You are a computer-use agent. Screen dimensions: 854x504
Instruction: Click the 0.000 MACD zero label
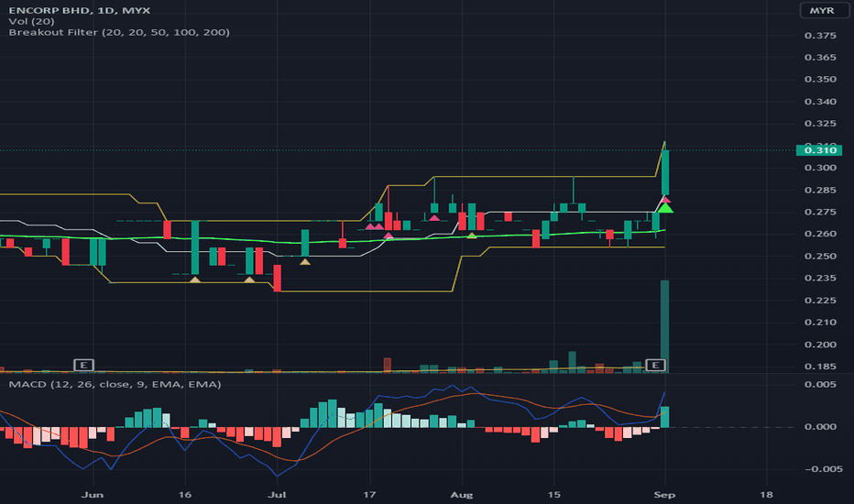coord(820,427)
